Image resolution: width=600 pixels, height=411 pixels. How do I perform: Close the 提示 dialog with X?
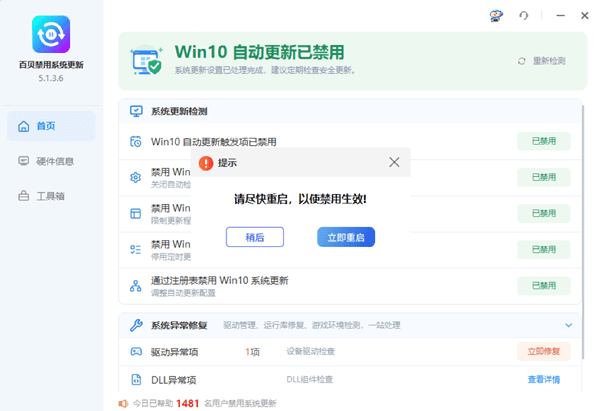tap(394, 162)
